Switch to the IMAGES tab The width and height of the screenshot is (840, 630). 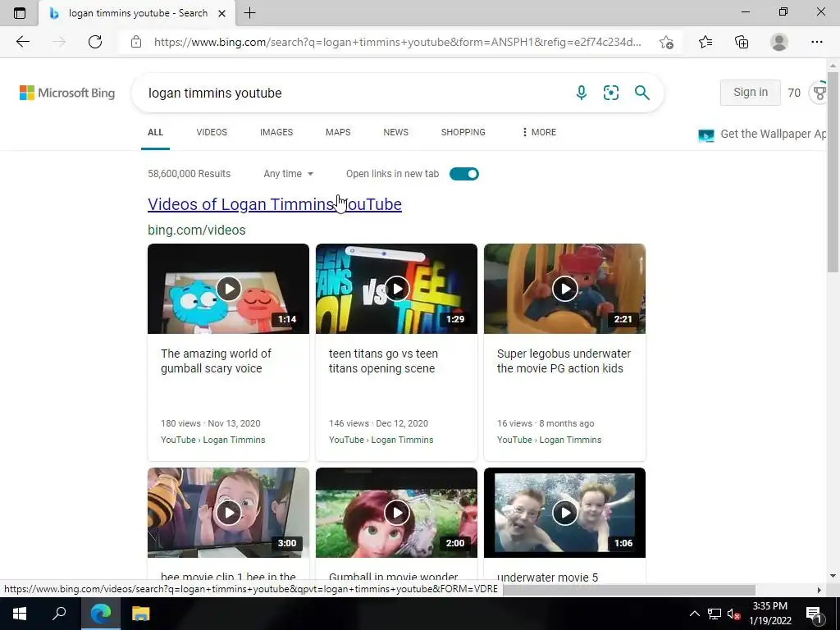(x=276, y=132)
